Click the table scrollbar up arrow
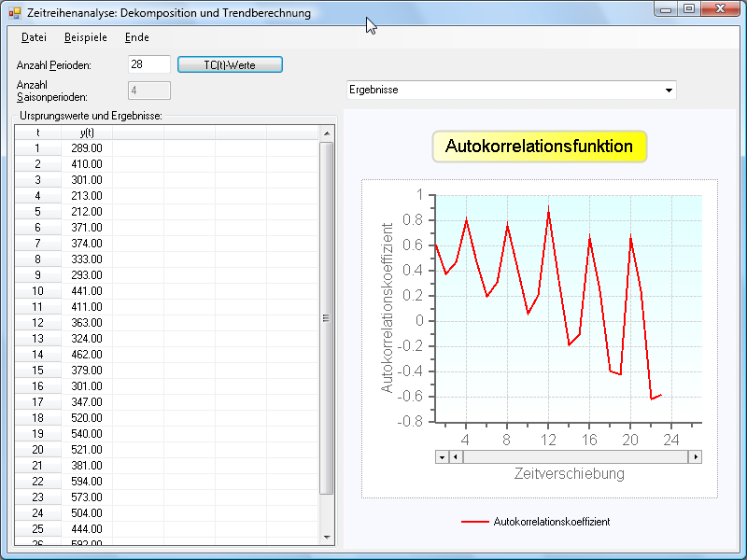747x560 pixels. click(327, 133)
